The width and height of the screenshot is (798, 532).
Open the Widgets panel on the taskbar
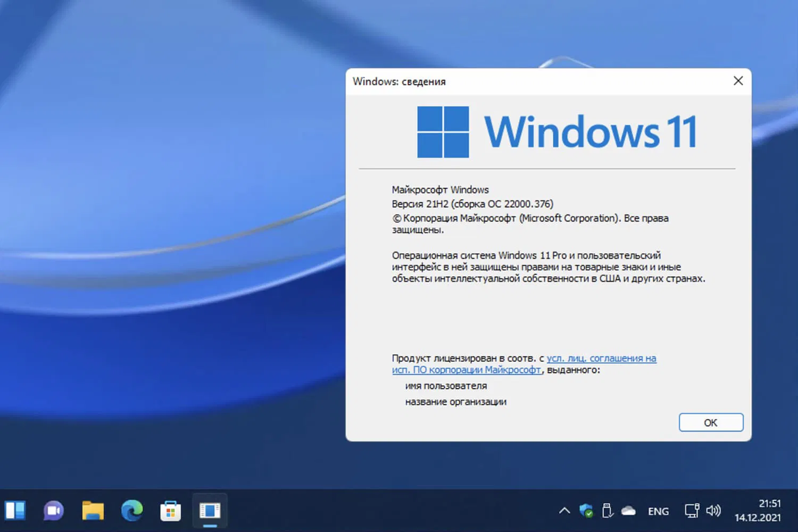click(x=16, y=510)
